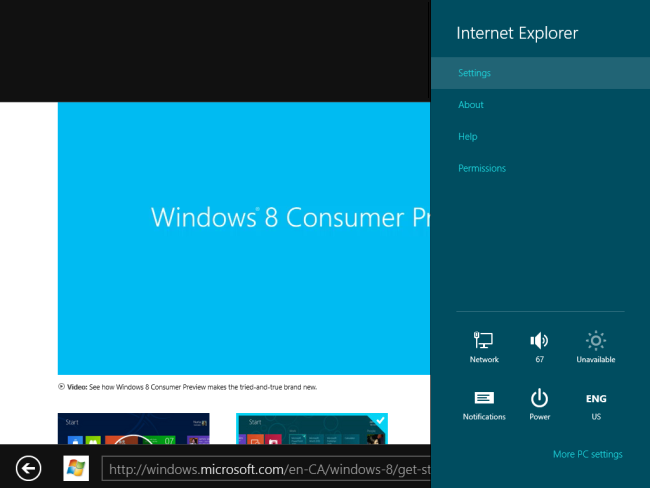Open Settings in Internet Explorer pane

(540, 73)
